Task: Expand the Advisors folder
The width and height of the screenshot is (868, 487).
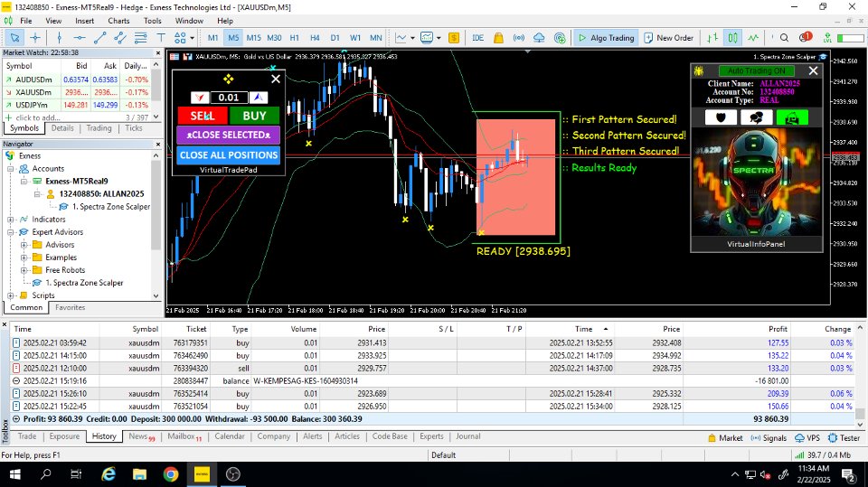Action: coord(24,245)
